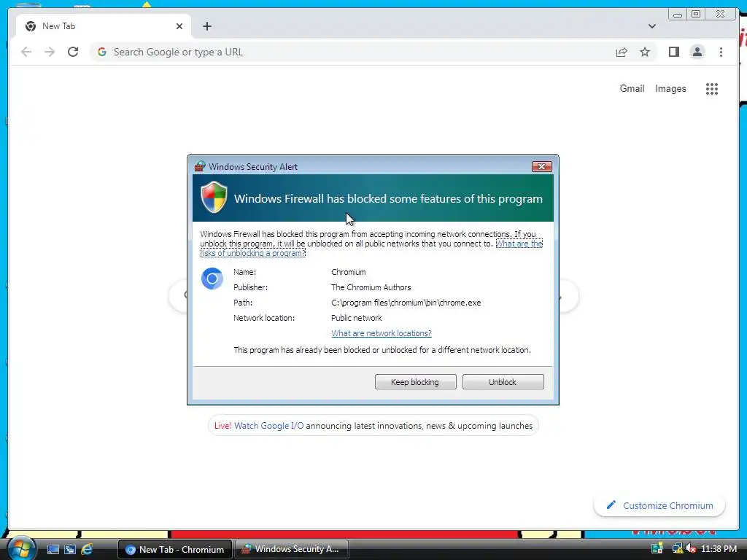Image resolution: width=747 pixels, height=560 pixels.
Task: Open the Images link
Action: coord(670,88)
